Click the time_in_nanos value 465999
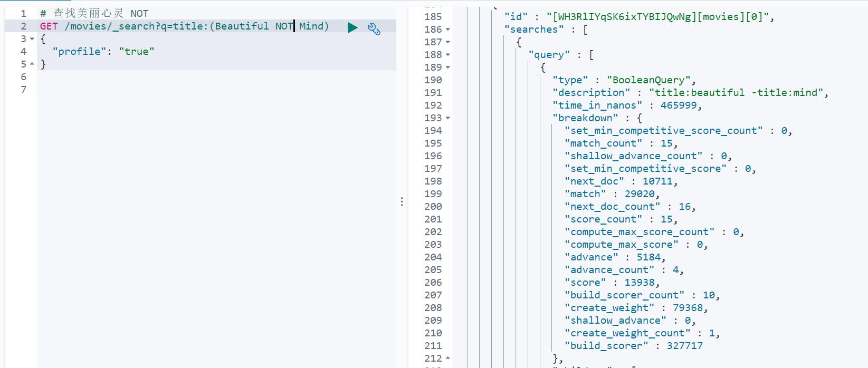The height and width of the screenshot is (368, 868). point(679,105)
